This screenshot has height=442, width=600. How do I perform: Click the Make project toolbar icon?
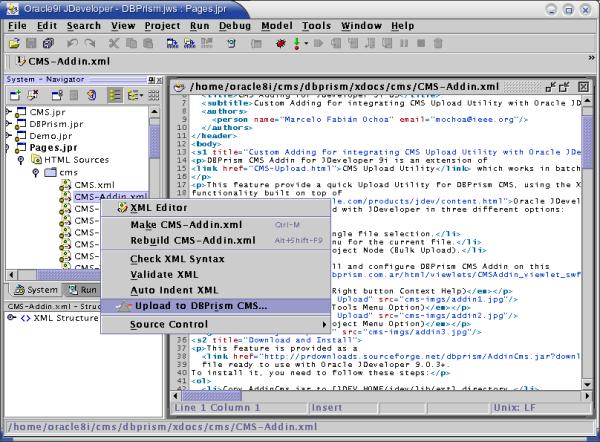tap(172, 43)
